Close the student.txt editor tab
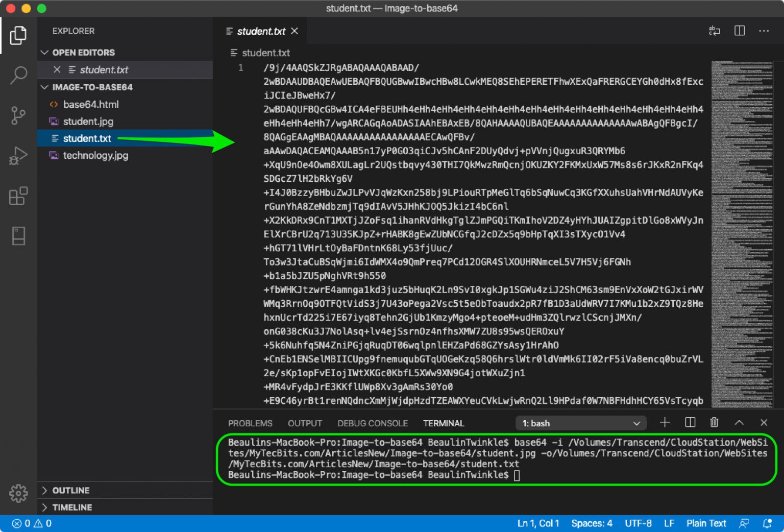784x532 pixels. coord(295,31)
